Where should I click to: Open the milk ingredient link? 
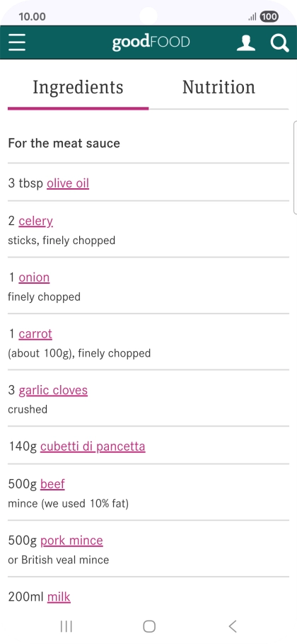click(59, 597)
